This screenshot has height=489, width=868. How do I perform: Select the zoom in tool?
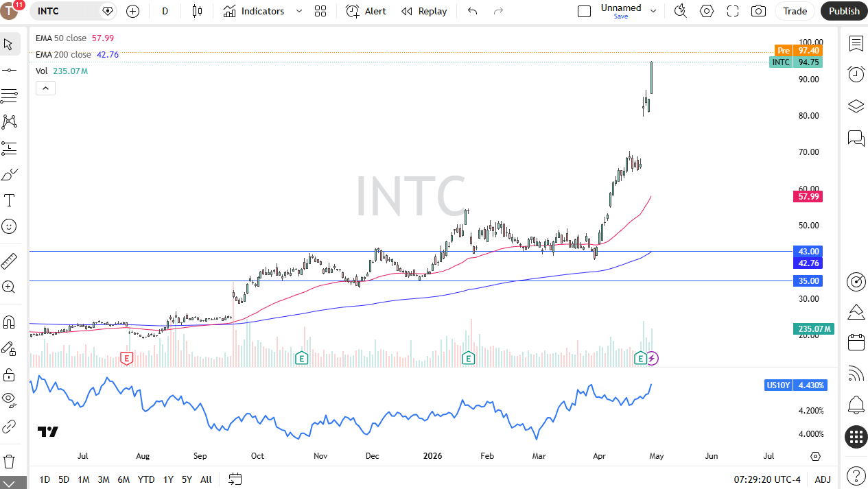[x=9, y=287]
